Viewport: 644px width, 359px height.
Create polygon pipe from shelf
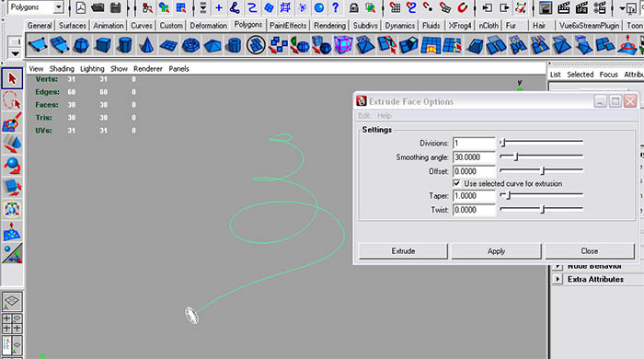234,45
